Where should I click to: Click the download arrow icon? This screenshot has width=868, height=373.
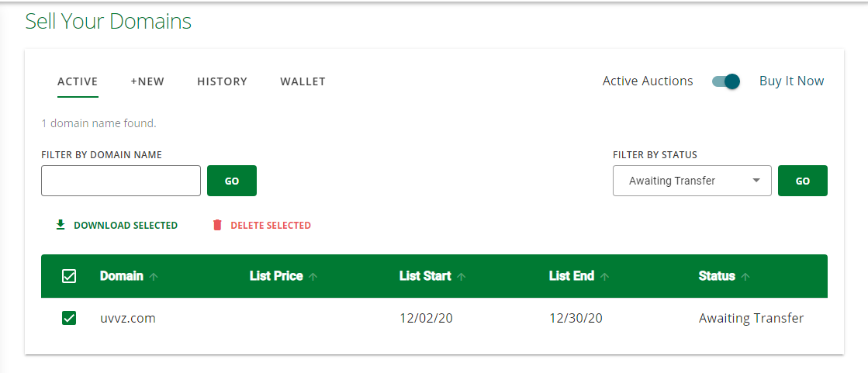(x=61, y=225)
